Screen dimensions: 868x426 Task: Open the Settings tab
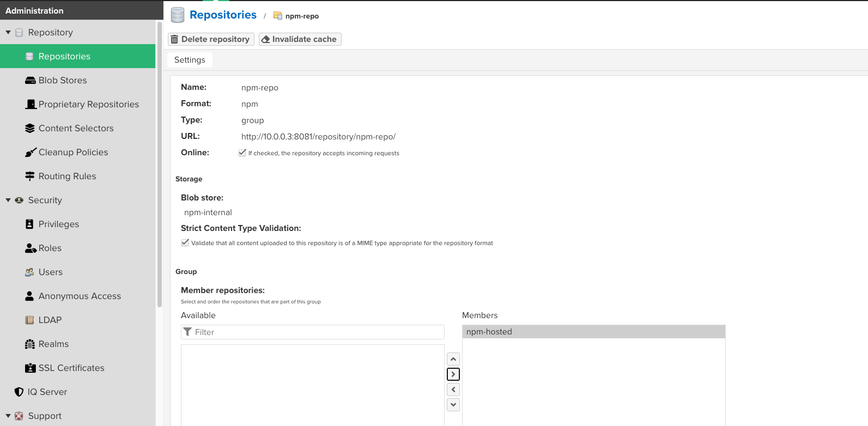[190, 60]
